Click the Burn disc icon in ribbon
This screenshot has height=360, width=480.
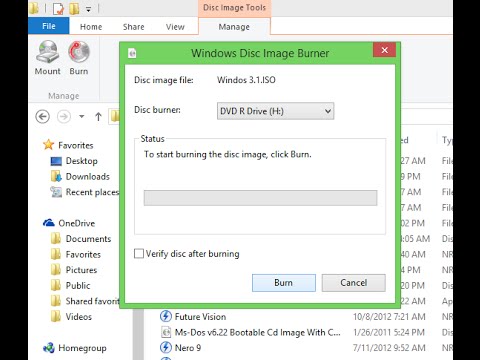point(79,57)
